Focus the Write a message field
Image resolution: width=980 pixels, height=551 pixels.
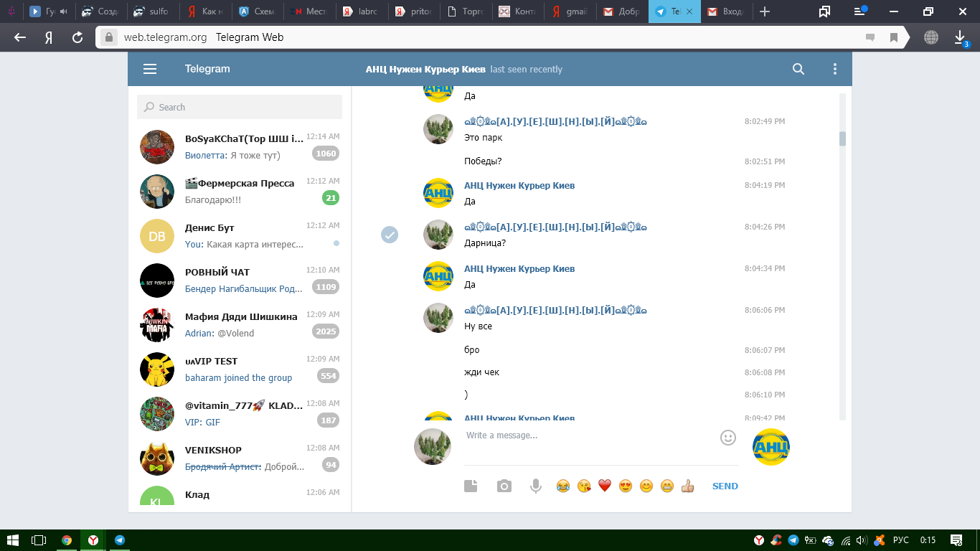(x=590, y=435)
